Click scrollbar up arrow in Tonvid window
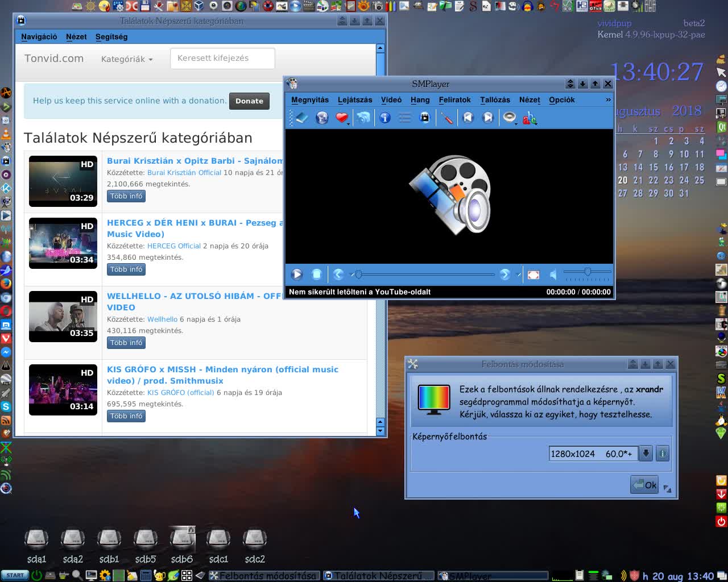 pos(380,48)
